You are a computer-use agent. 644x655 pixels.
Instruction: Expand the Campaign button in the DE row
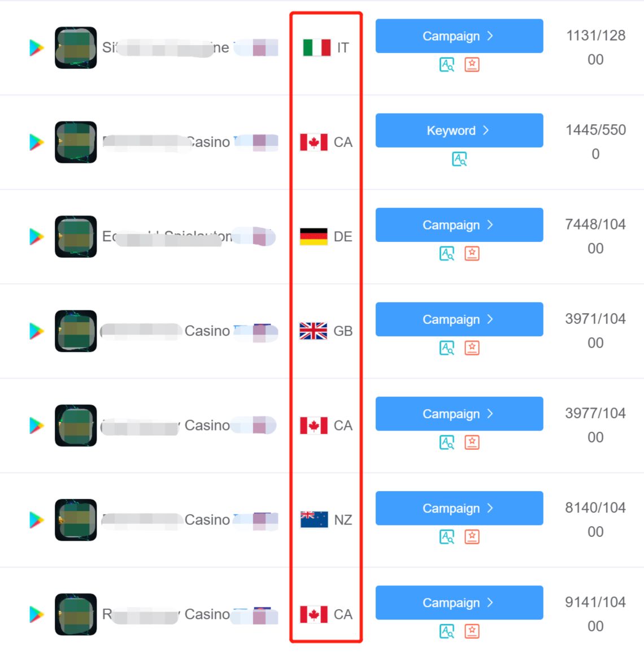tap(459, 225)
